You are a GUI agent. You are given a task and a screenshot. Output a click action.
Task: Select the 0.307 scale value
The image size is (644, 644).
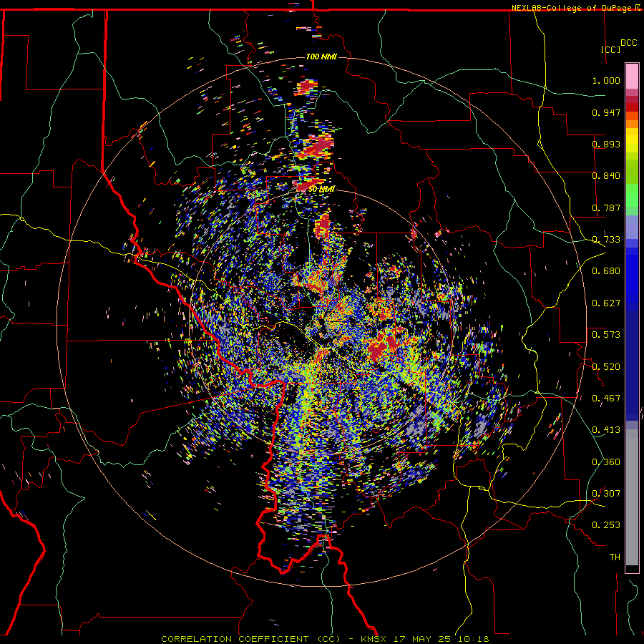(x=606, y=493)
